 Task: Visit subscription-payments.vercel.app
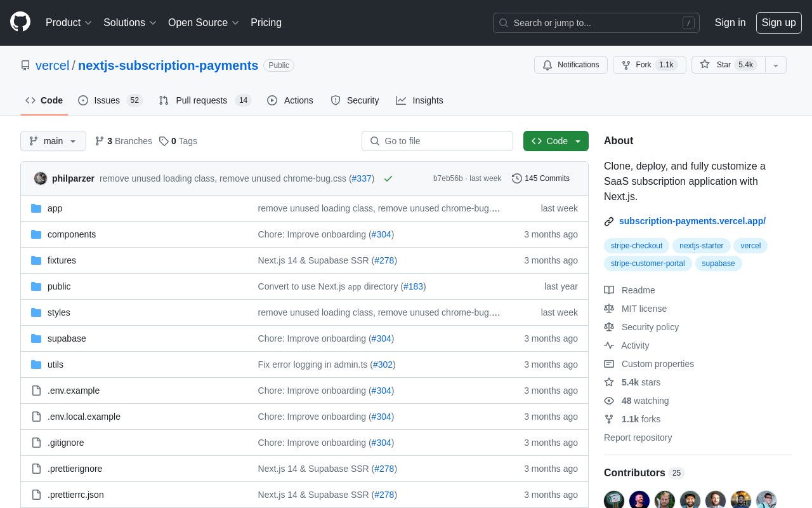pyautogui.click(x=692, y=221)
